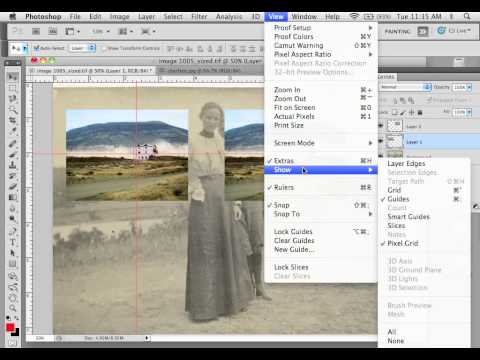Click the swap foreground/background colors icon

point(17,318)
